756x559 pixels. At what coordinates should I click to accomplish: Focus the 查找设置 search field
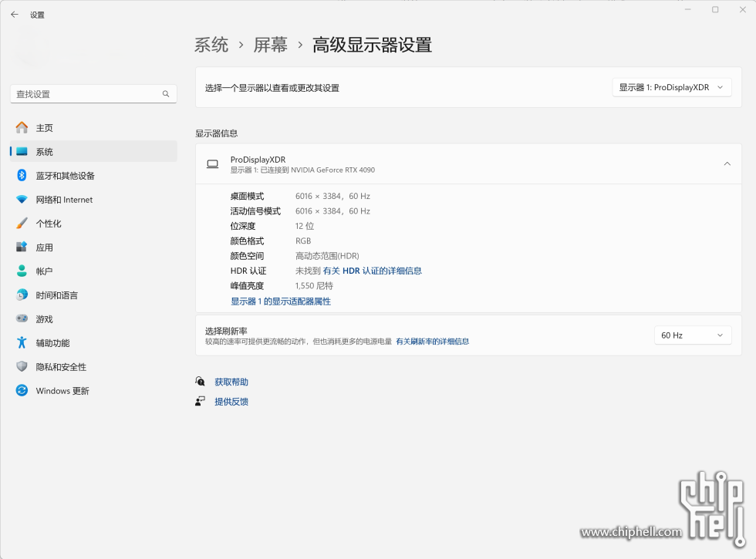click(93, 94)
